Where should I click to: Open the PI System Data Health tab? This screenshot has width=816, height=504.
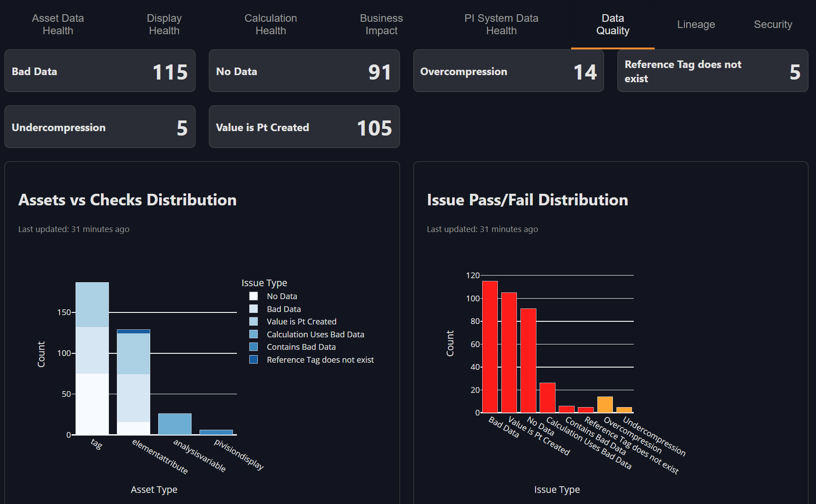click(501, 24)
